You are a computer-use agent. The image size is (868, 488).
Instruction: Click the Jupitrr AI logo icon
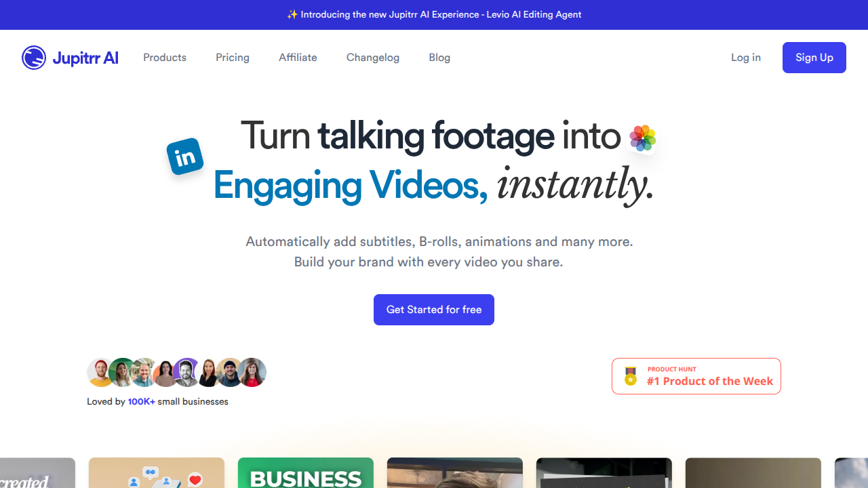click(33, 58)
